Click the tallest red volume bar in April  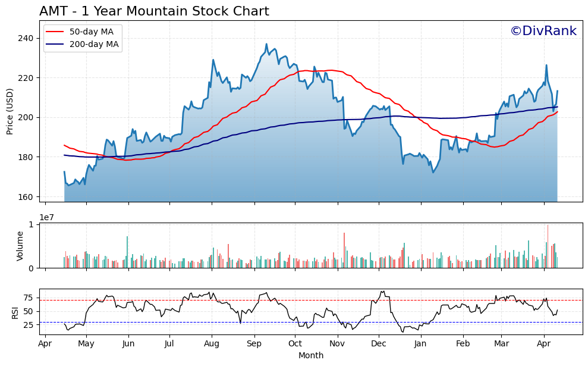(548, 246)
